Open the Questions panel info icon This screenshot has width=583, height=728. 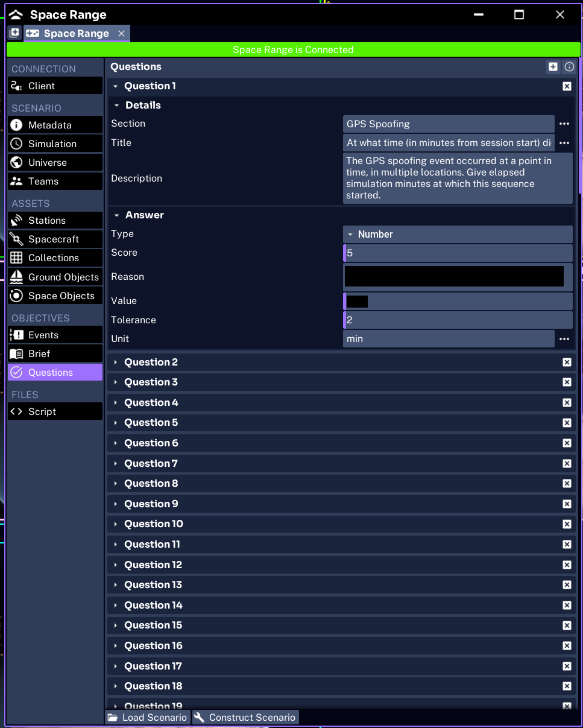pyautogui.click(x=569, y=67)
